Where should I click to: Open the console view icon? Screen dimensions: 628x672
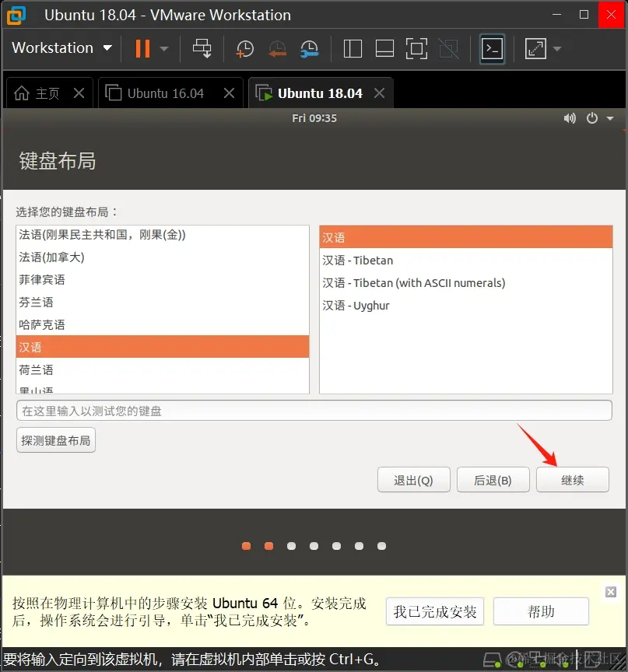[492, 48]
